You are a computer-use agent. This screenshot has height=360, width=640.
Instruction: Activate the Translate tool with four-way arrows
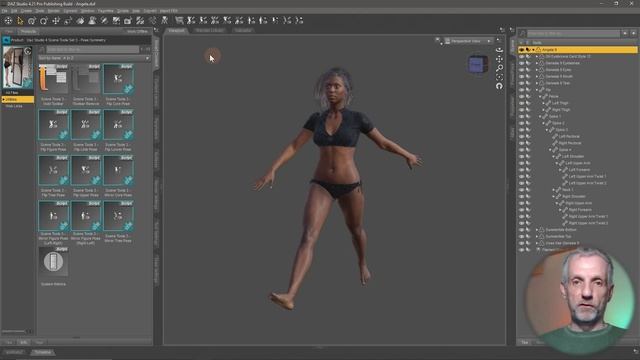(56, 21)
